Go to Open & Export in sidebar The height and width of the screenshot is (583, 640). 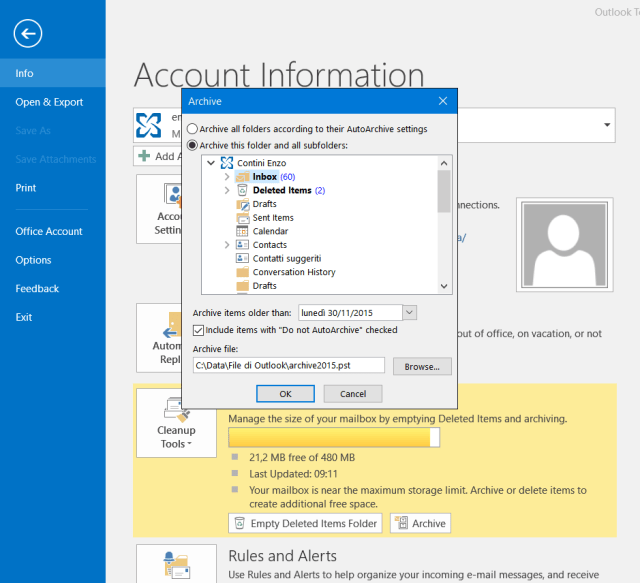tap(49, 102)
